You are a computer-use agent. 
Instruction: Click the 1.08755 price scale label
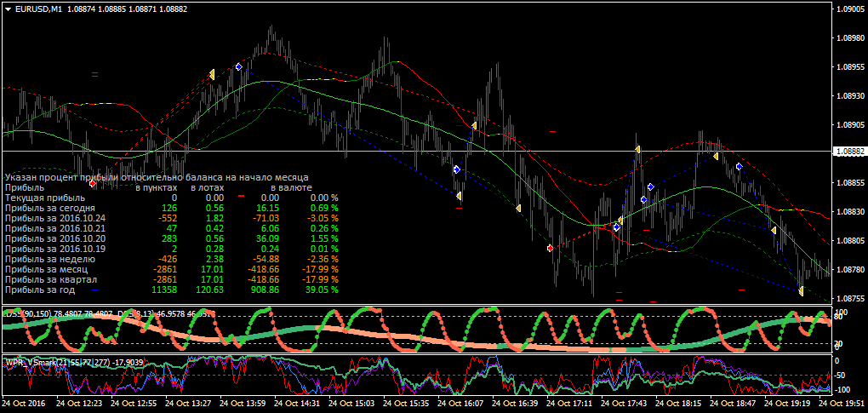pos(850,298)
